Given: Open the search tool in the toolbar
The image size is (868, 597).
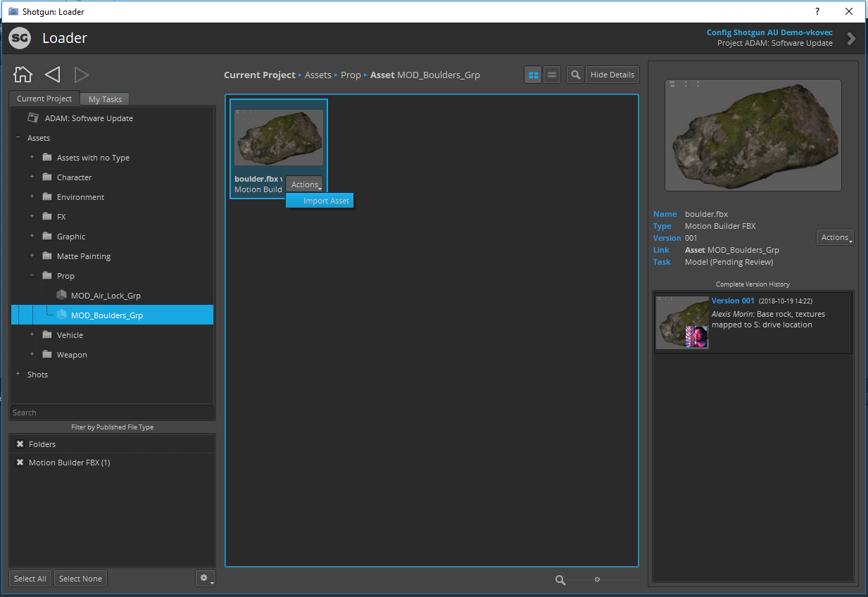Looking at the screenshot, I should [x=574, y=75].
